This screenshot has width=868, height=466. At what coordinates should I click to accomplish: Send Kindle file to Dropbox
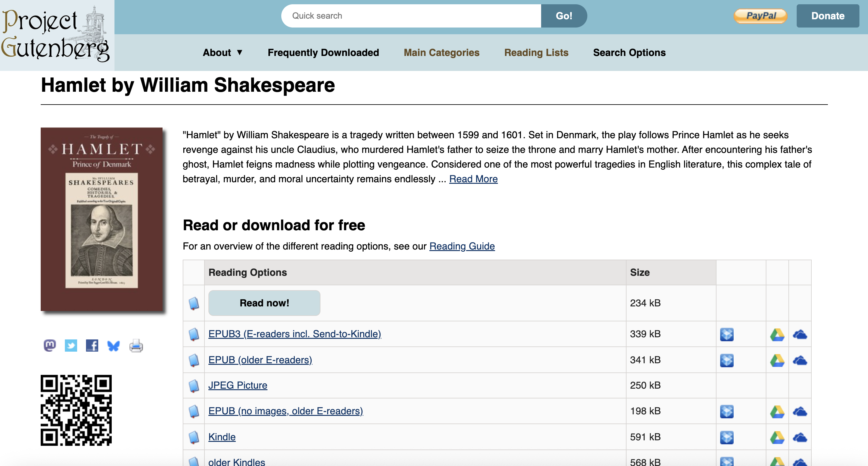point(727,437)
